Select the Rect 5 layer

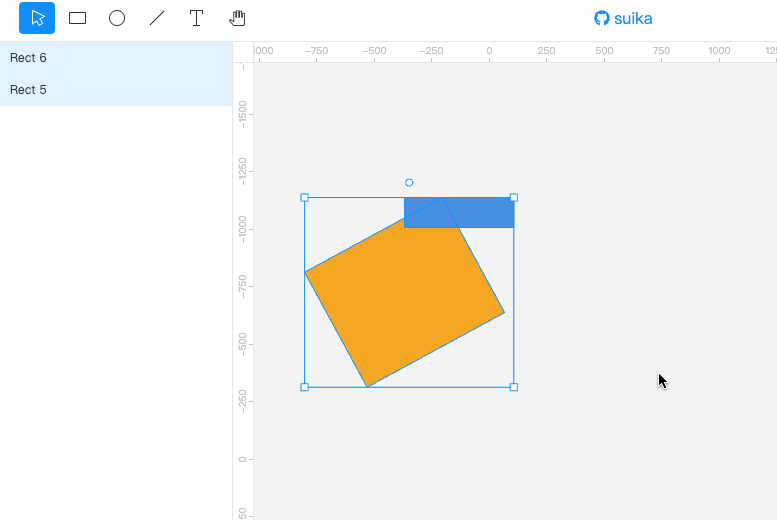[116, 90]
